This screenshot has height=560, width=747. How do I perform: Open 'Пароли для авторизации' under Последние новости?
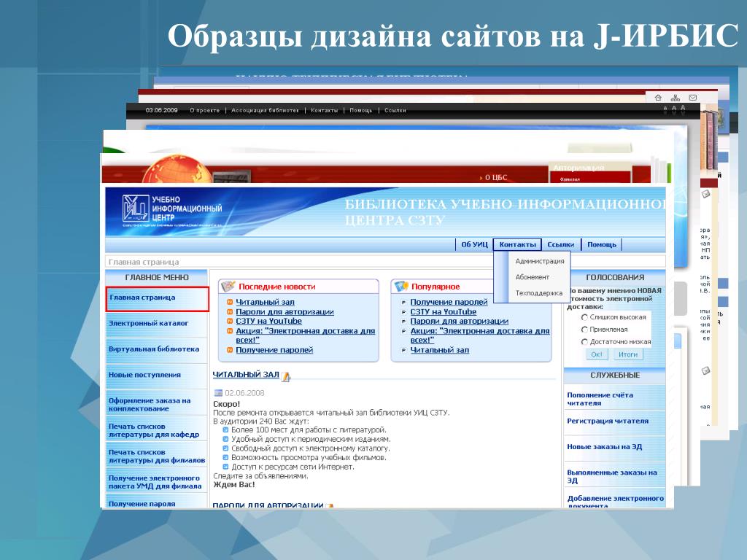[x=285, y=311]
